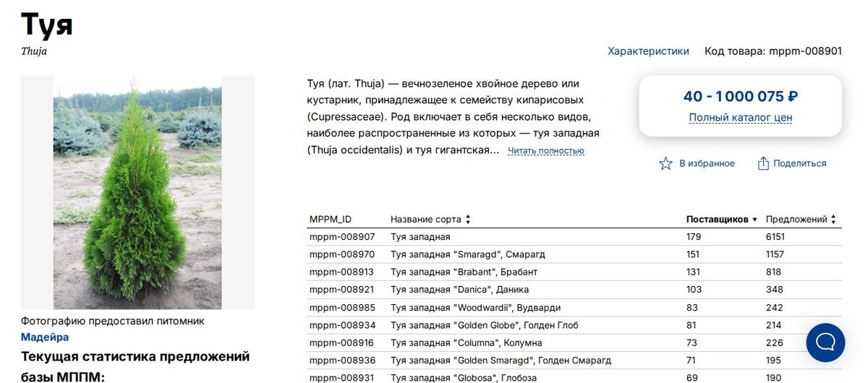Select row Туя западная mppm-008907

(x=574, y=237)
